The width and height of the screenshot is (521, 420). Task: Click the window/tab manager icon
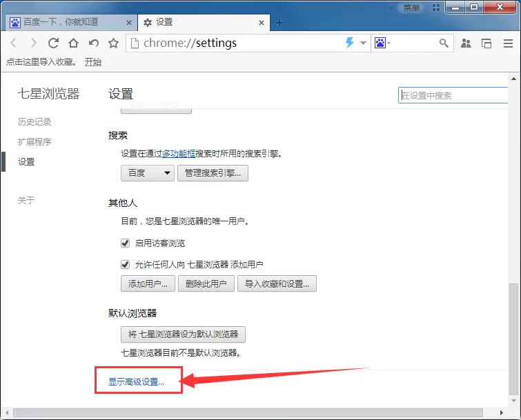(x=486, y=43)
